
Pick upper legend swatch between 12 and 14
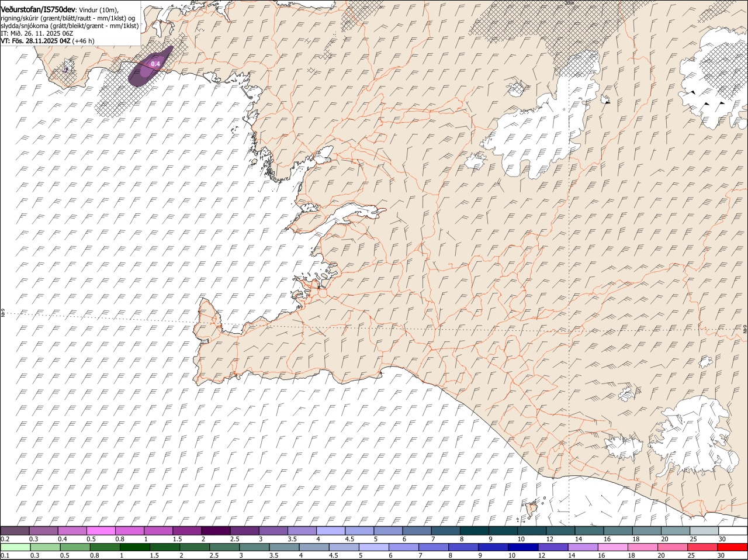click(x=560, y=531)
